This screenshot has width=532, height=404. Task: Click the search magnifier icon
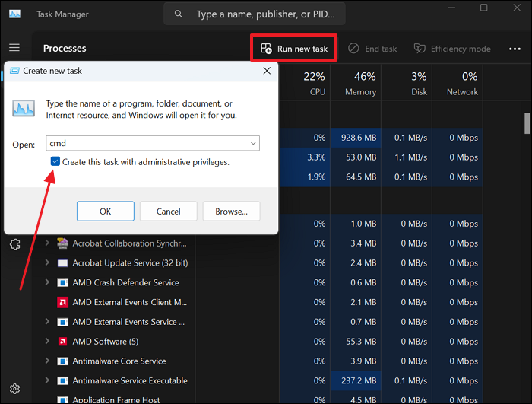coord(179,14)
